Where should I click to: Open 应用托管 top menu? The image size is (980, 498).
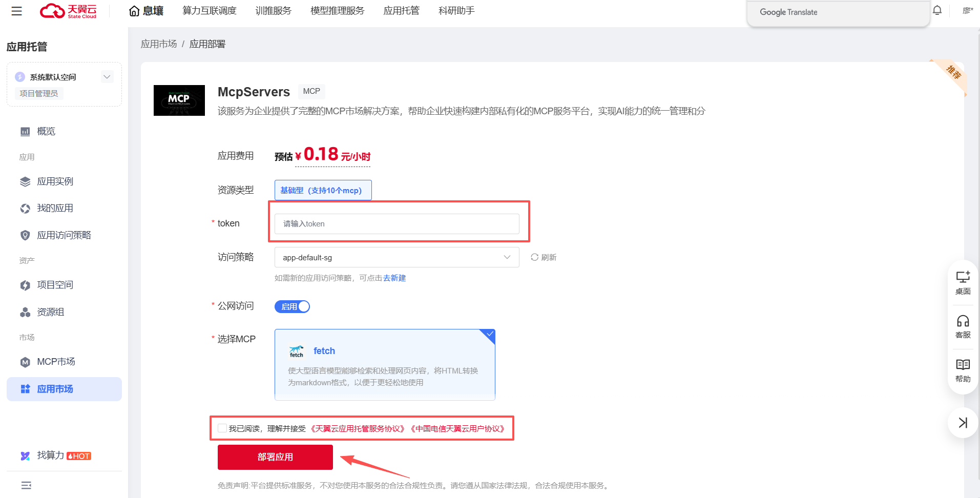(402, 11)
